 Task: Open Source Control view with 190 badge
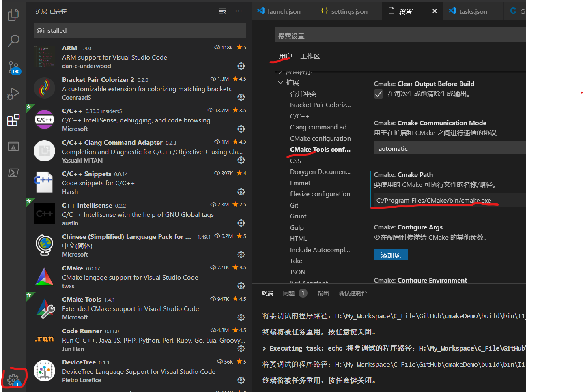13,67
